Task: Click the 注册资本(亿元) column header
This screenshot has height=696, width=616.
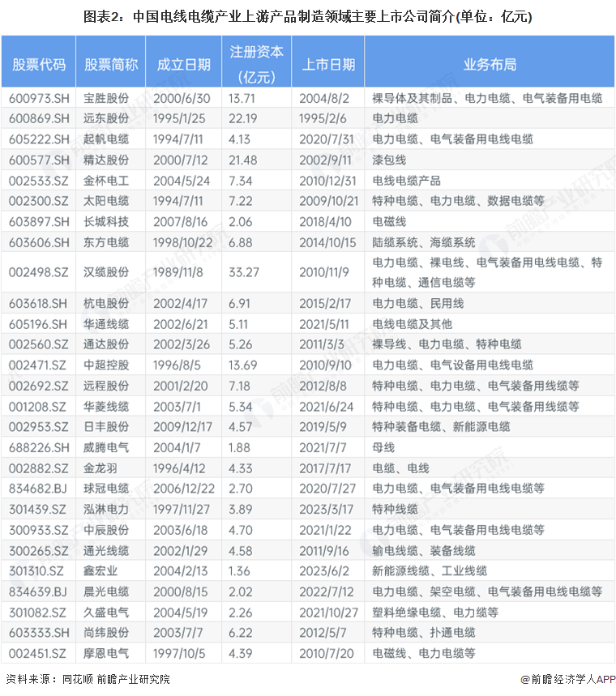Action: [x=256, y=64]
